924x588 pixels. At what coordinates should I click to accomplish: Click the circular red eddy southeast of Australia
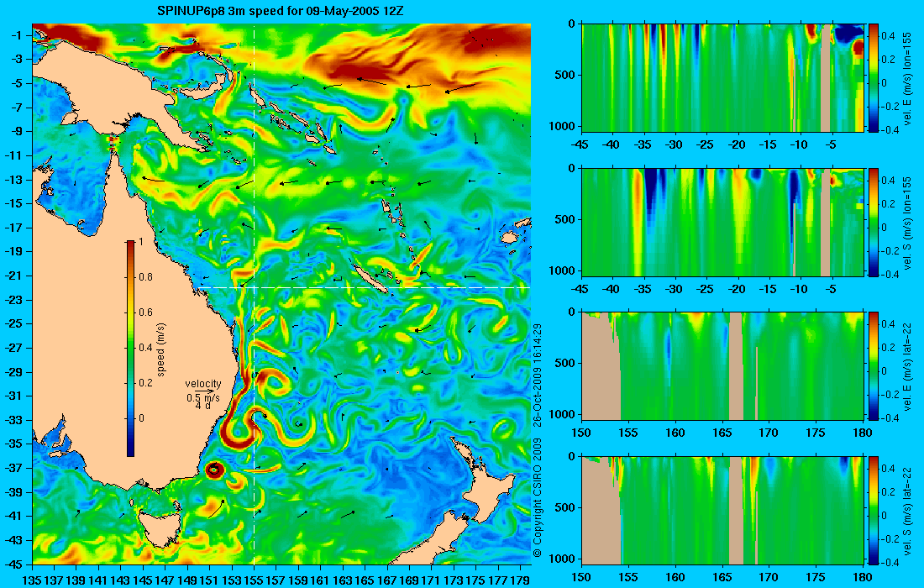[213, 470]
